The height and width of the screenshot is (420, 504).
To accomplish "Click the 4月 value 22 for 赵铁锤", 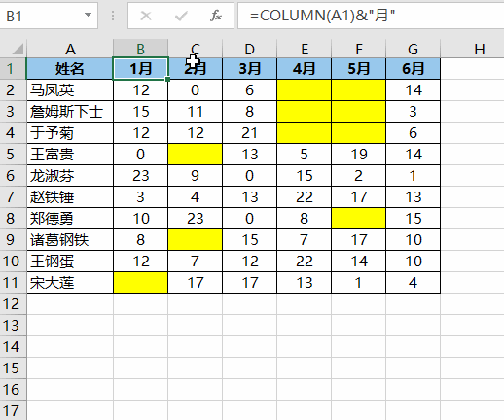I will (x=304, y=197).
